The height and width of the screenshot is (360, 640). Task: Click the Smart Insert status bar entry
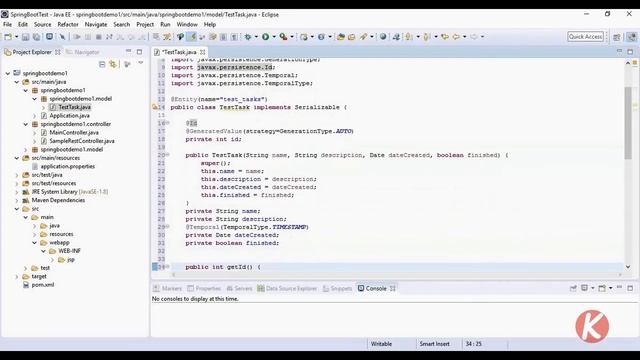(x=434, y=344)
